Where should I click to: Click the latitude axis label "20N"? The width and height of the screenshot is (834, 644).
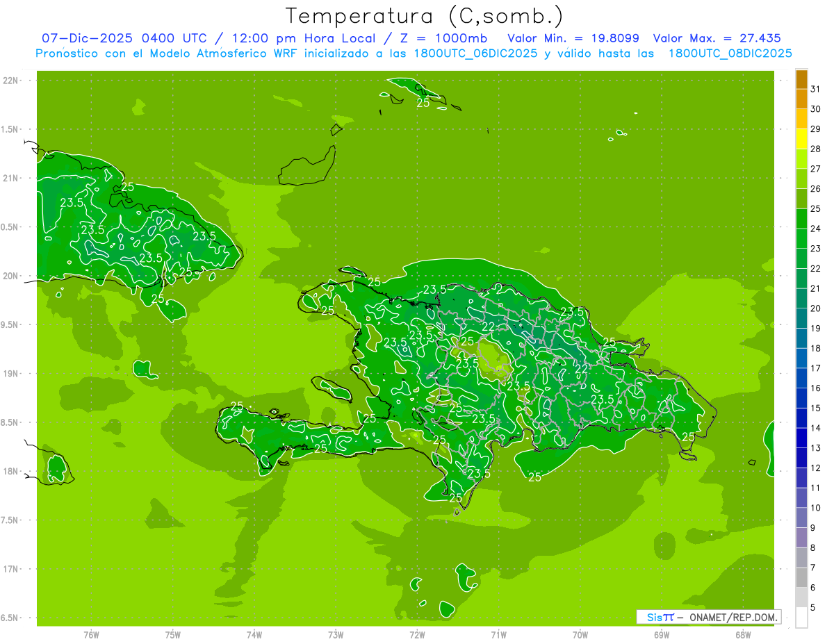pos(11,276)
